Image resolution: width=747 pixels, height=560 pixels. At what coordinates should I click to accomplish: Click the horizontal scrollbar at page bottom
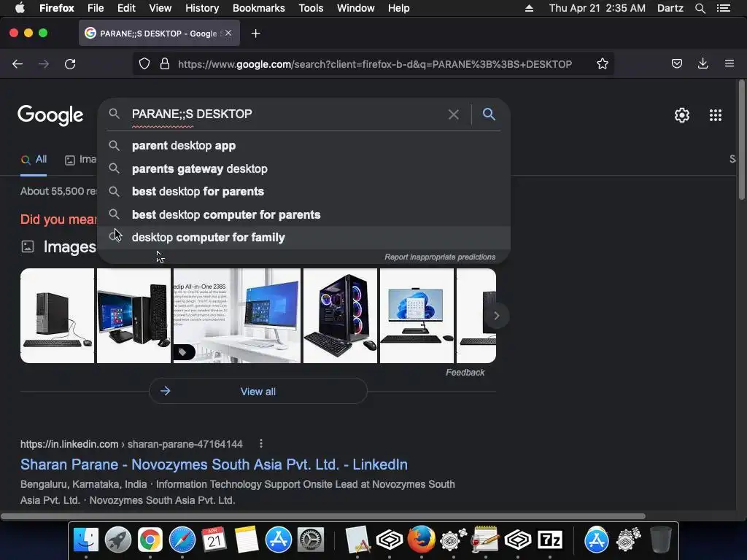point(323,516)
